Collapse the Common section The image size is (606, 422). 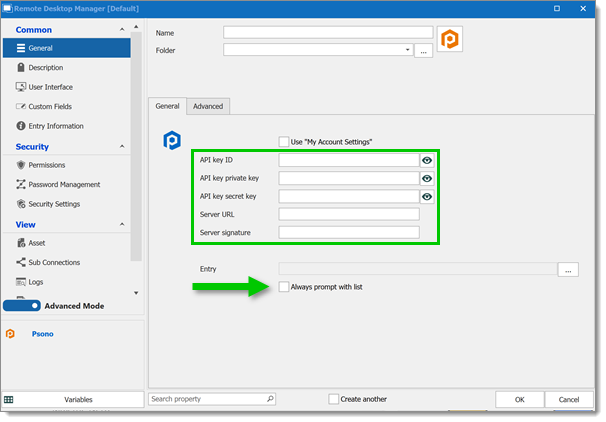122,30
